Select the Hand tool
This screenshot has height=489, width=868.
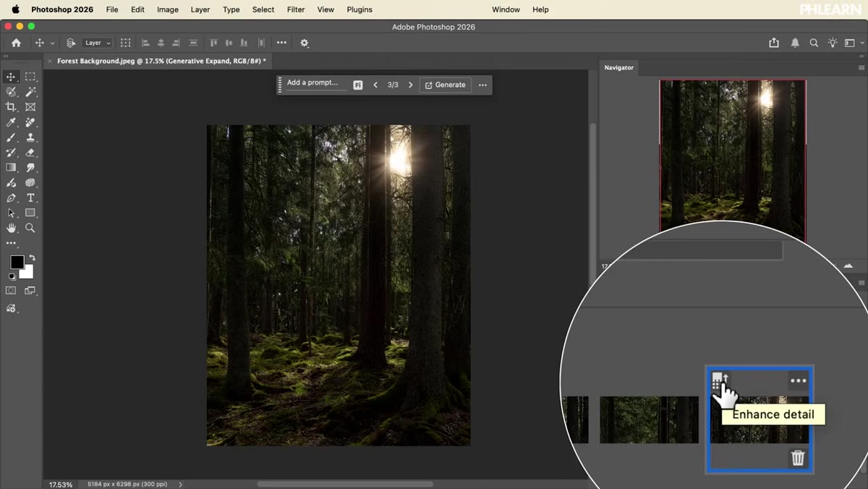click(11, 228)
